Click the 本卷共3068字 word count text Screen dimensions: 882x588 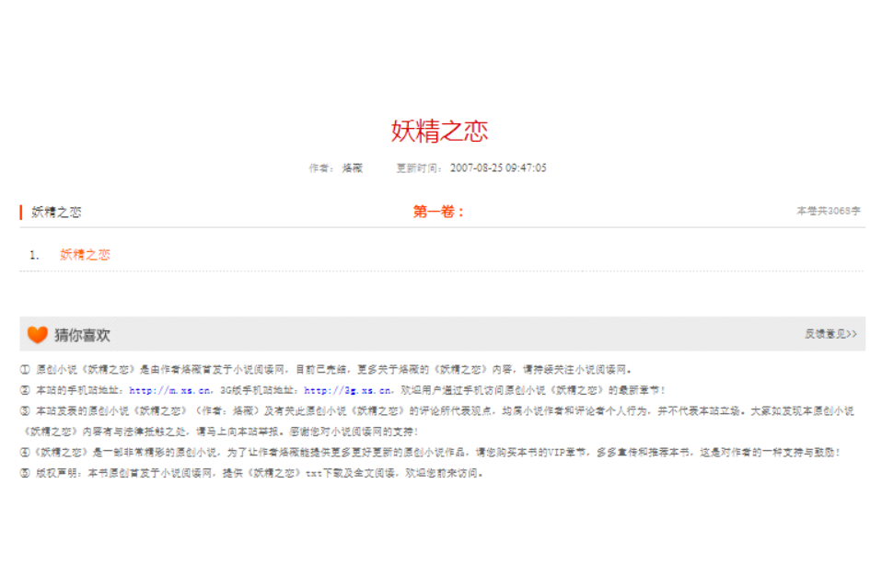pyautogui.click(x=828, y=211)
